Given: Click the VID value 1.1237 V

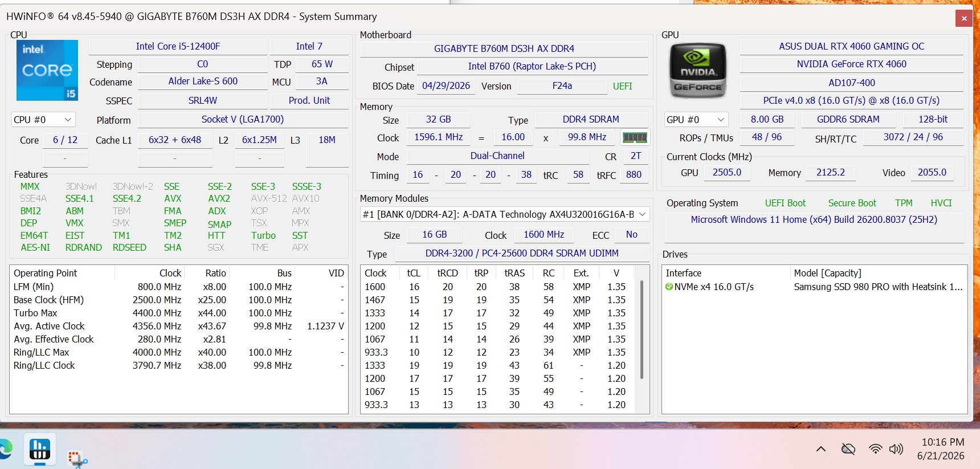Looking at the screenshot, I should [325, 326].
